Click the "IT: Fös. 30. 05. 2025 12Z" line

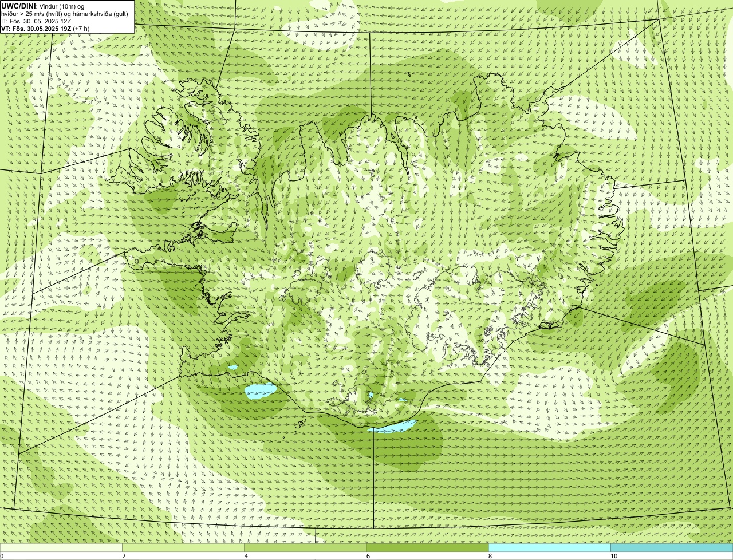(36, 21)
